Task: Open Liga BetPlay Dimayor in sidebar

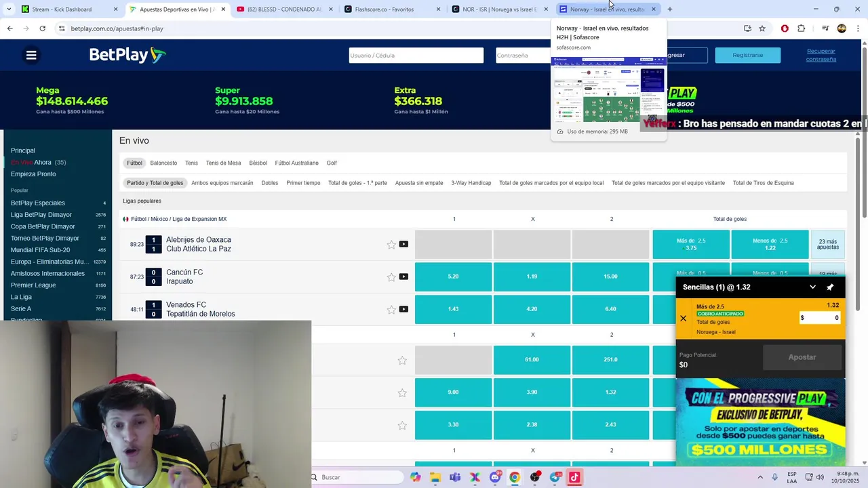Action: (41, 215)
